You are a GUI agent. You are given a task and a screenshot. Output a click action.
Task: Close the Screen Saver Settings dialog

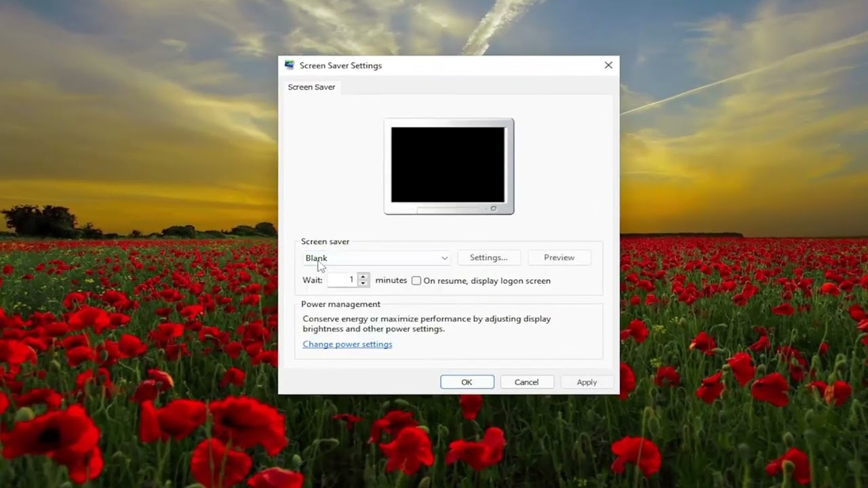(608, 65)
